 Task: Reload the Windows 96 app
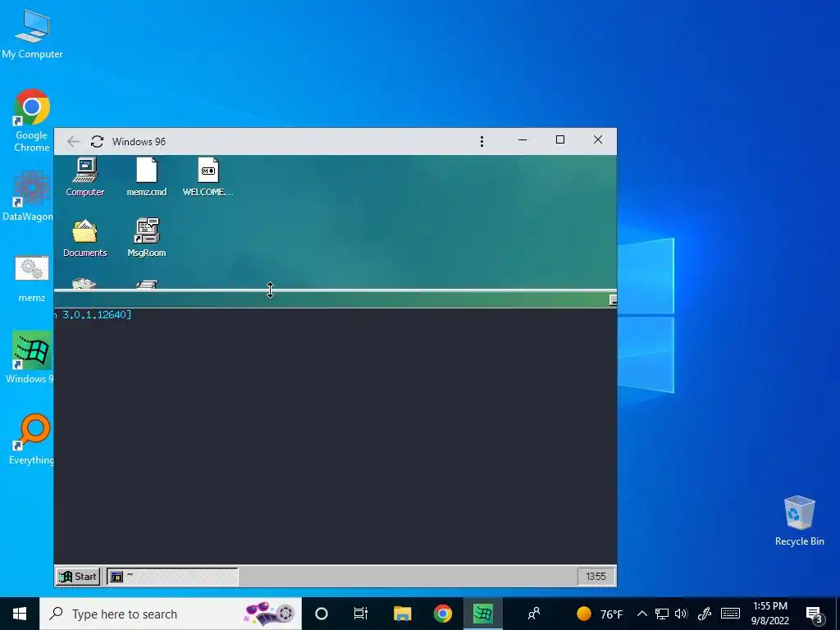coord(97,141)
